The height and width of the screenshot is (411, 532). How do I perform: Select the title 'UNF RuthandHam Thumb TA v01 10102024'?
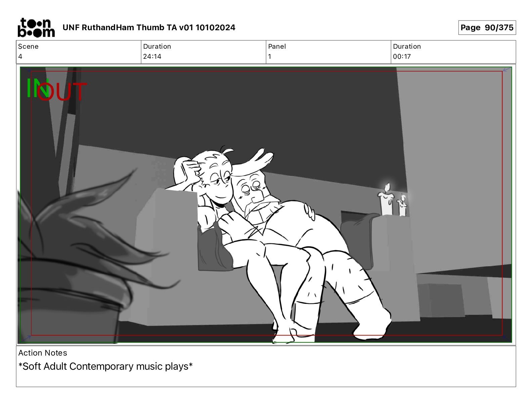coord(149,28)
